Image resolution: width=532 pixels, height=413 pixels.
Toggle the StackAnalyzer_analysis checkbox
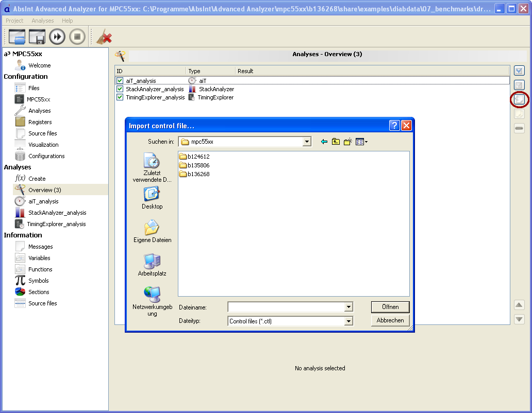click(120, 89)
